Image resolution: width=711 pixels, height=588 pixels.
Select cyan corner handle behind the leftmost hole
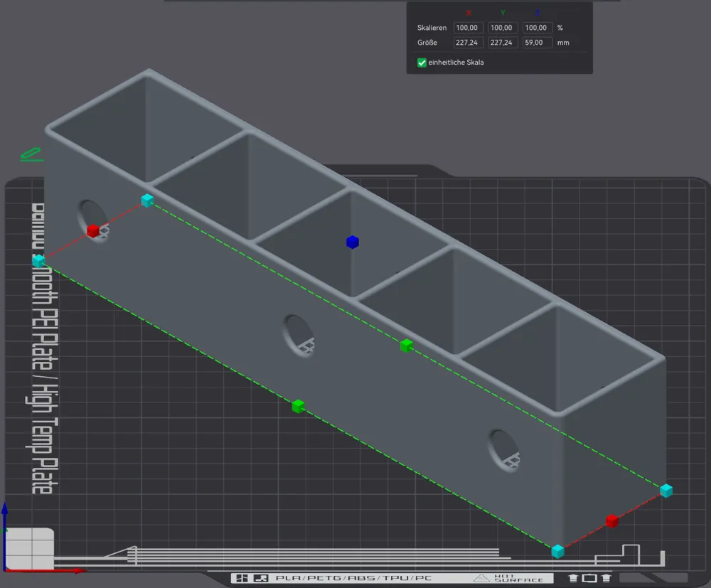point(147,201)
